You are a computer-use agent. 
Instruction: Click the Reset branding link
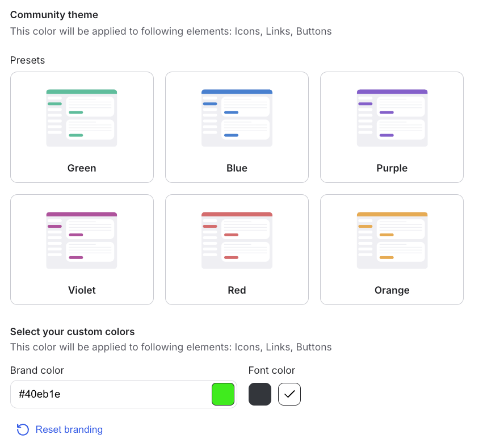click(x=69, y=430)
